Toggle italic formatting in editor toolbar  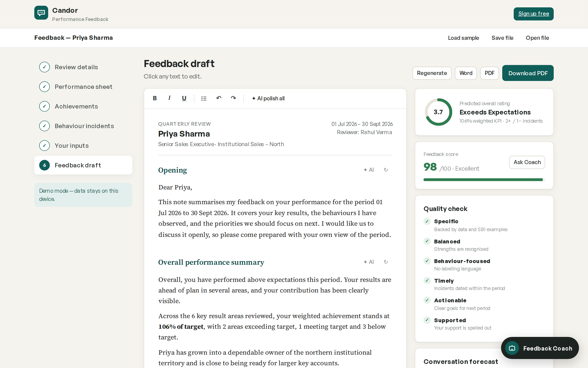tap(169, 98)
